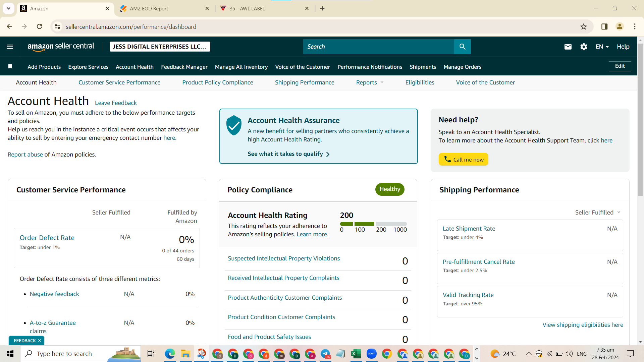Screen dimensions: 644x362
Task: Open the Snipping Tool taskbar icon
Action: pyautogui.click(x=202, y=354)
